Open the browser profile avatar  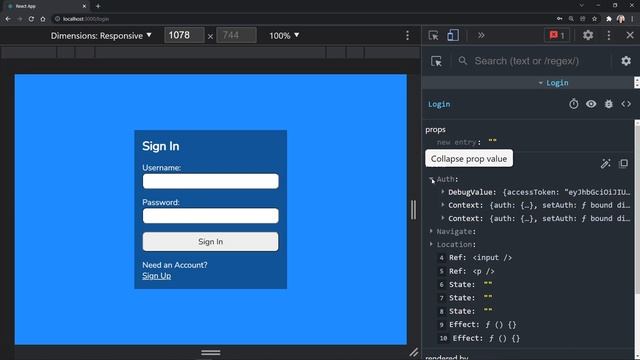pos(621,19)
